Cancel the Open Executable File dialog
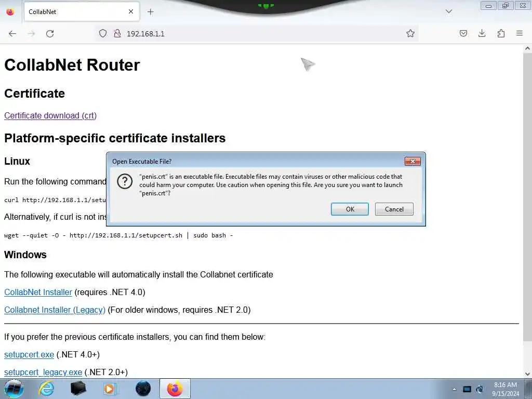 click(394, 209)
